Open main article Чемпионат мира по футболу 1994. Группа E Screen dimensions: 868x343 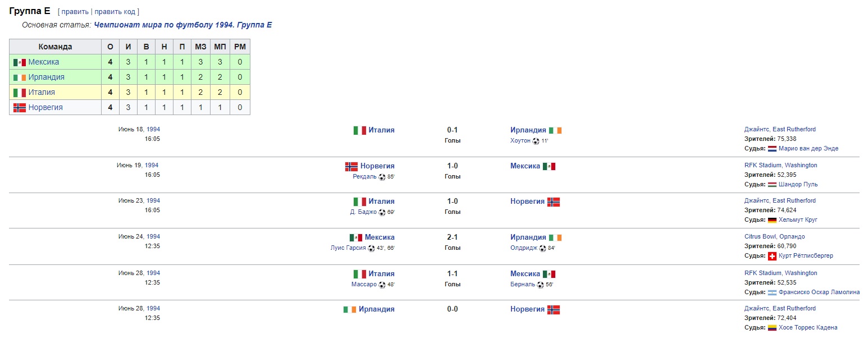[x=183, y=25]
